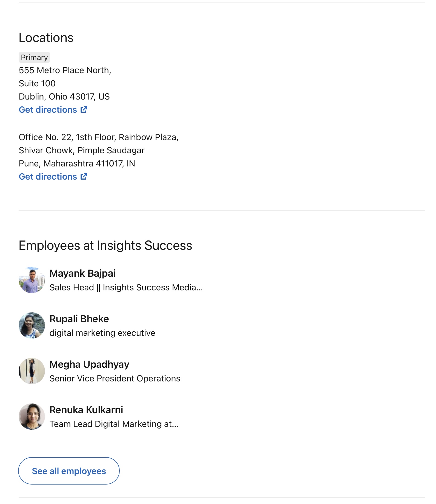The width and height of the screenshot is (436, 504).
Task: Click Megha Upadhyay's profile photo
Action: 32,371
